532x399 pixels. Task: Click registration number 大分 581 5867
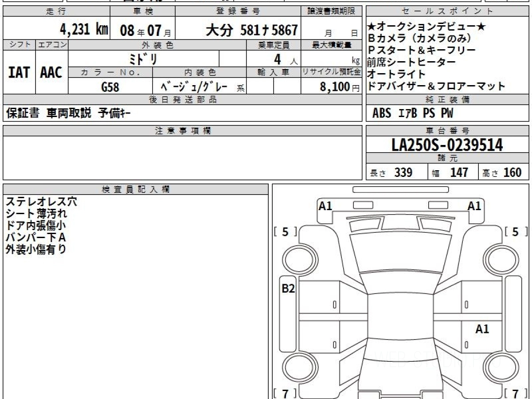tap(251, 30)
